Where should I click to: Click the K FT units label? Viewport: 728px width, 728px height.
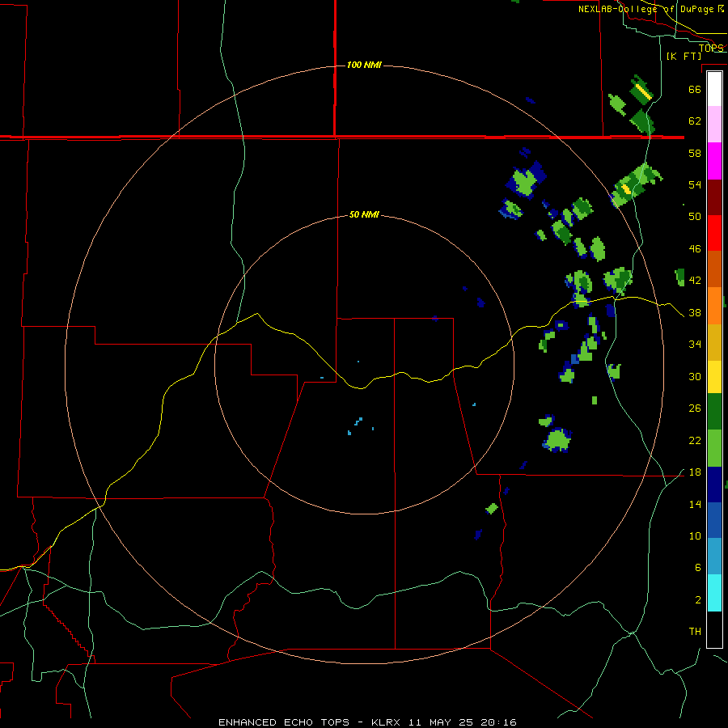[684, 56]
